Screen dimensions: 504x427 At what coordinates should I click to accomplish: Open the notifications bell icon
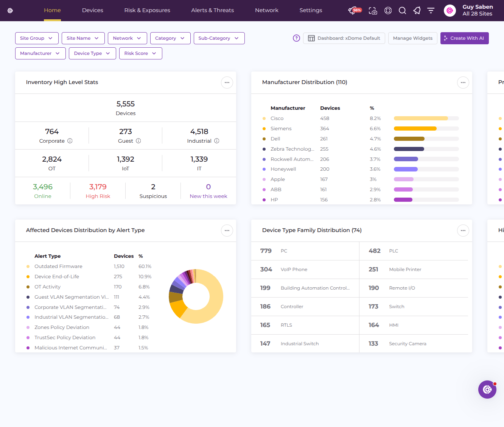click(417, 11)
